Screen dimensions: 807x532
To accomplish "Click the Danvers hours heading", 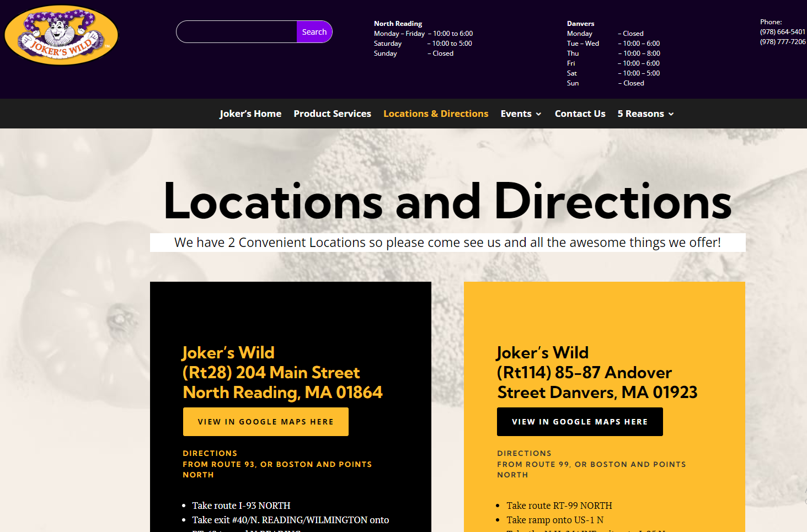I will point(580,24).
